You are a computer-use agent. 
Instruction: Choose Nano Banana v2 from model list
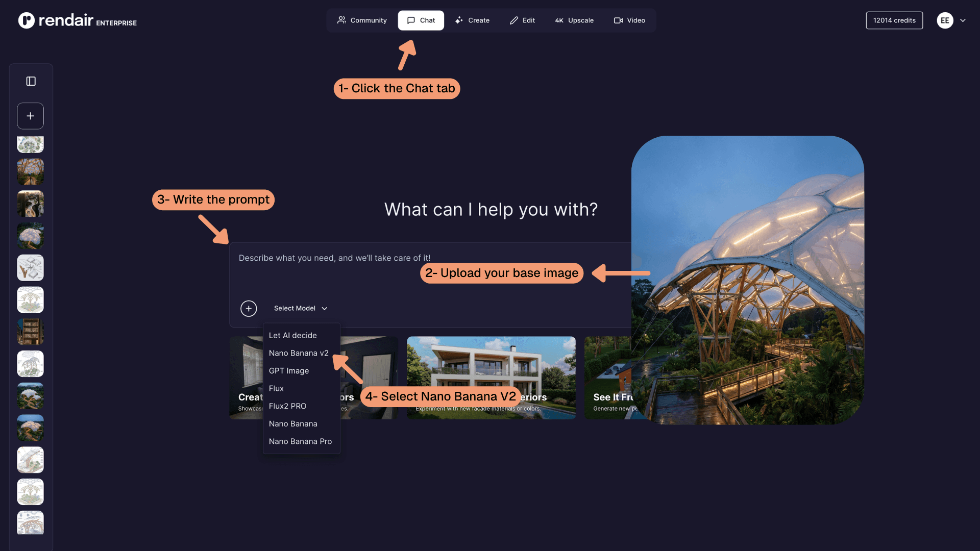299,353
